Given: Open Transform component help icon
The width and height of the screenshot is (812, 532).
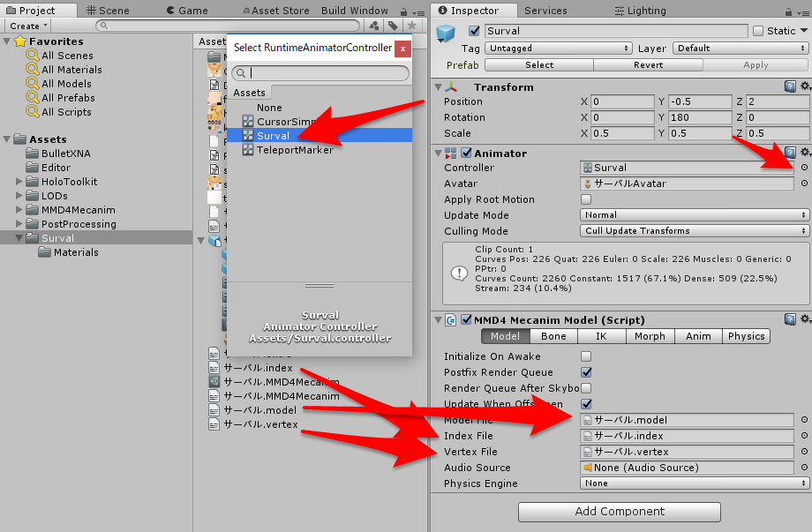Looking at the screenshot, I should pos(790,86).
